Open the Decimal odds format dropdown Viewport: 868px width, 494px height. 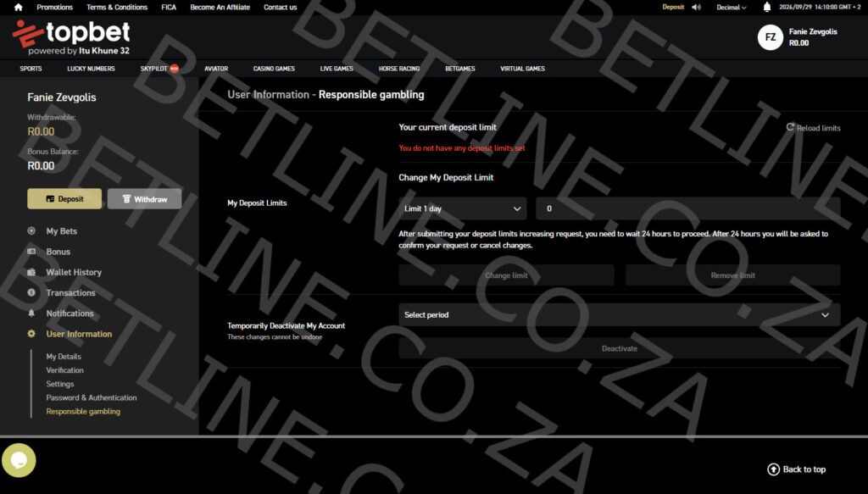(x=732, y=7)
